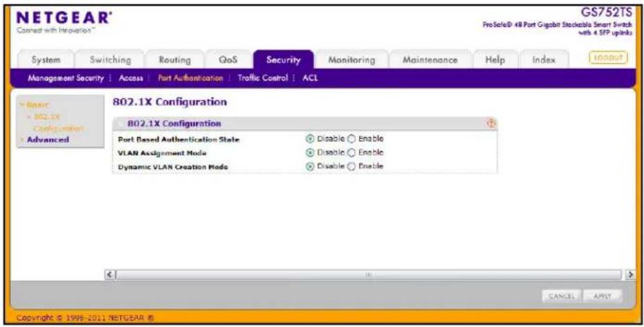644x327 pixels.
Task: Click the 802.1X Configuration page heading
Action: pos(169,102)
